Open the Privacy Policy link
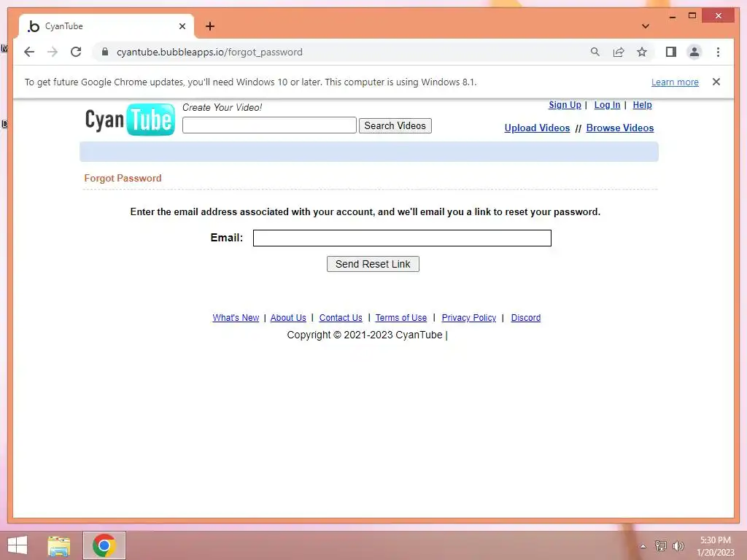 click(x=469, y=318)
